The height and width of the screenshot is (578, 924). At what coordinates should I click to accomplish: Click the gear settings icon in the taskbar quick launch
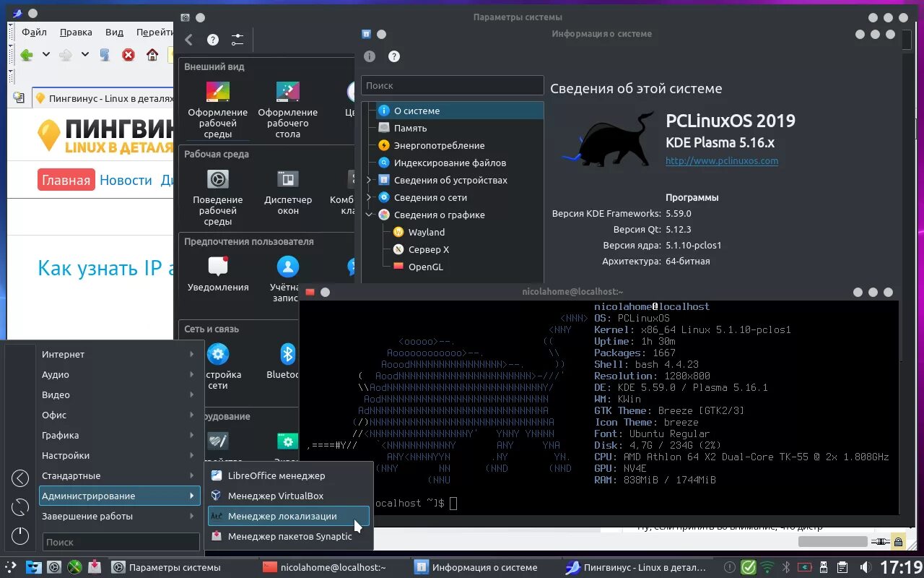[x=54, y=567]
